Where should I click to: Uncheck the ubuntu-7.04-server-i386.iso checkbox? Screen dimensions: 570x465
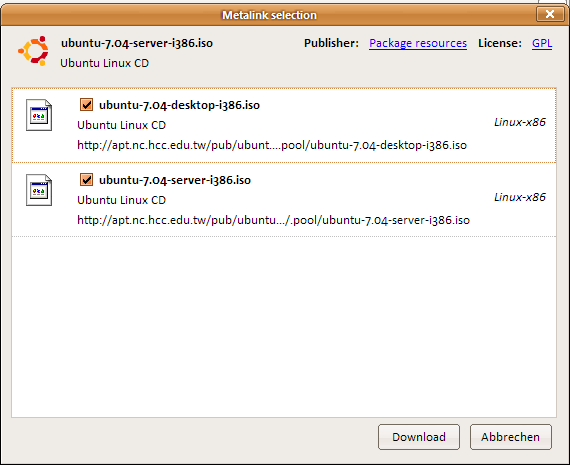(x=86, y=180)
